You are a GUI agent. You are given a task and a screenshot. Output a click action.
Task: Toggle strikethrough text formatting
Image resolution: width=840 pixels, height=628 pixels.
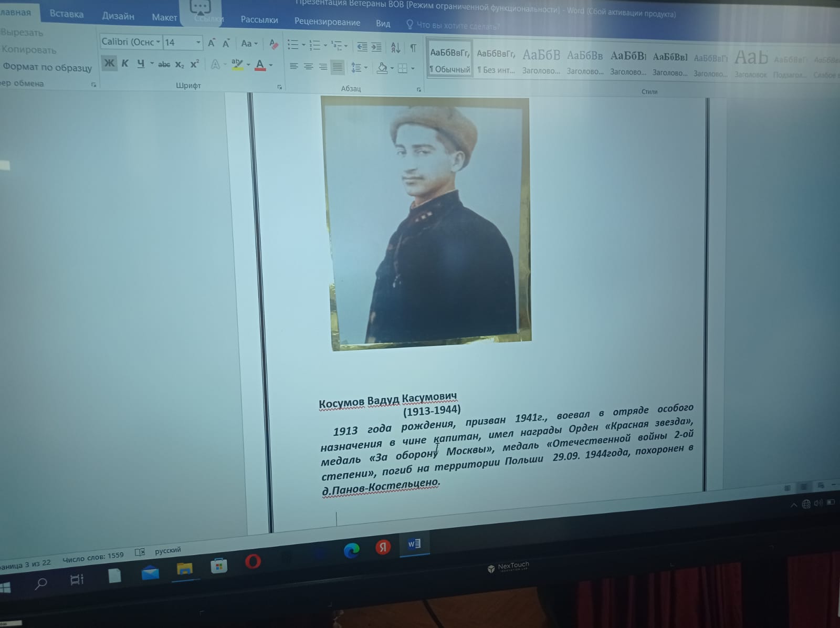[x=164, y=65]
